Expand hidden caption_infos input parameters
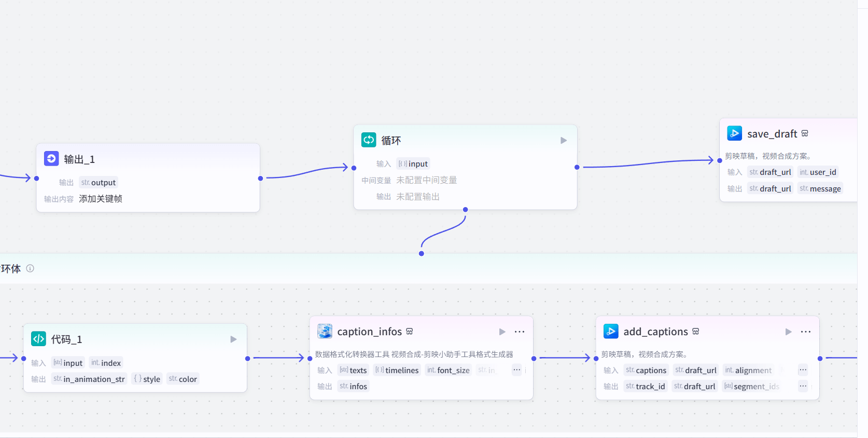This screenshot has height=438, width=868. click(516, 370)
